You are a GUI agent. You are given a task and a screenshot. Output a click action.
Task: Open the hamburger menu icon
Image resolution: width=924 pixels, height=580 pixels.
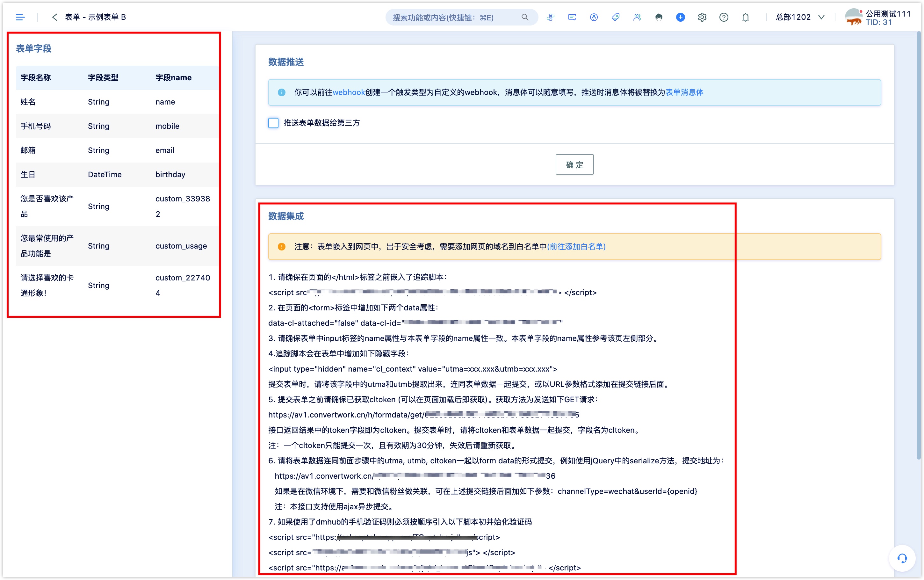20,17
